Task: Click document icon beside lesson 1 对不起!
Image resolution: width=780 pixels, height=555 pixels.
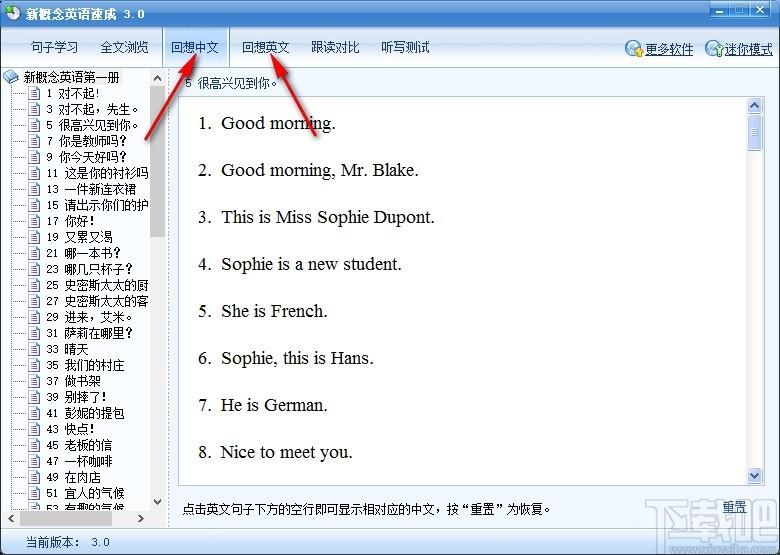Action: [34, 93]
